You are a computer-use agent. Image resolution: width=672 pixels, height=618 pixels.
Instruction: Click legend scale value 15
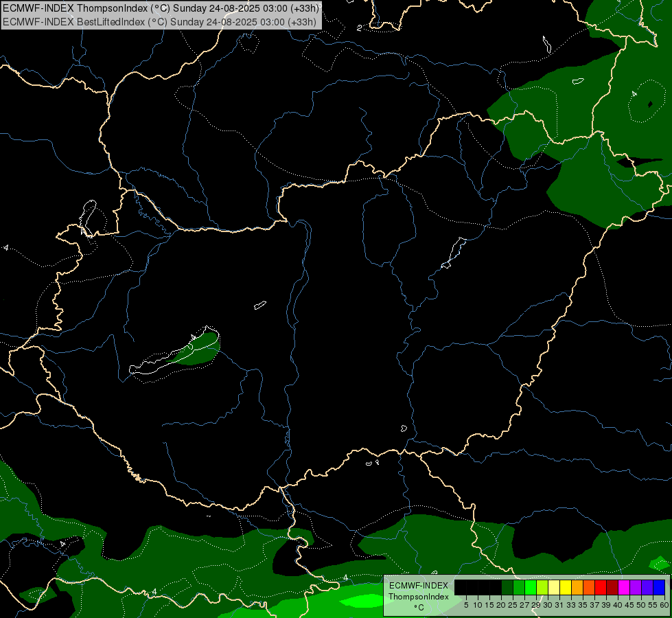(x=490, y=605)
